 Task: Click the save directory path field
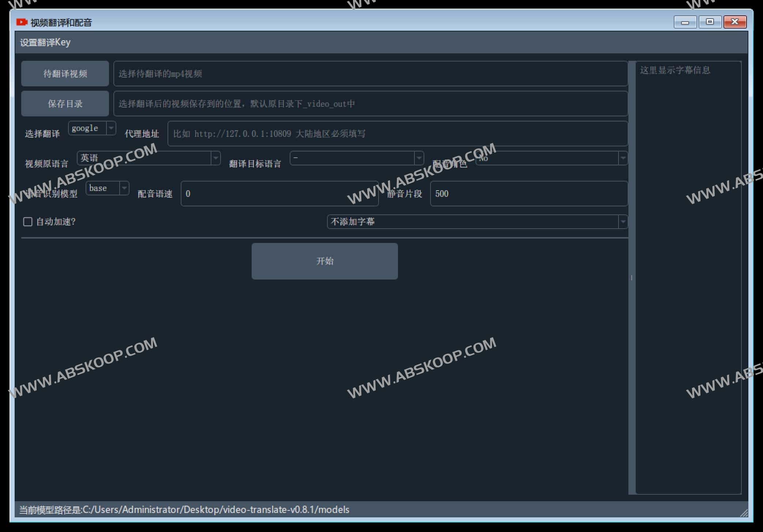[x=370, y=104]
